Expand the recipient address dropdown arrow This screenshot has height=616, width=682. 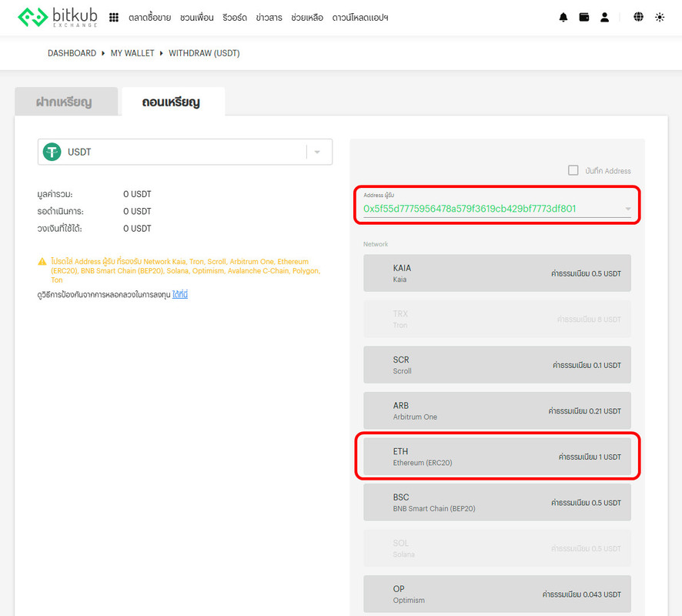tap(627, 209)
